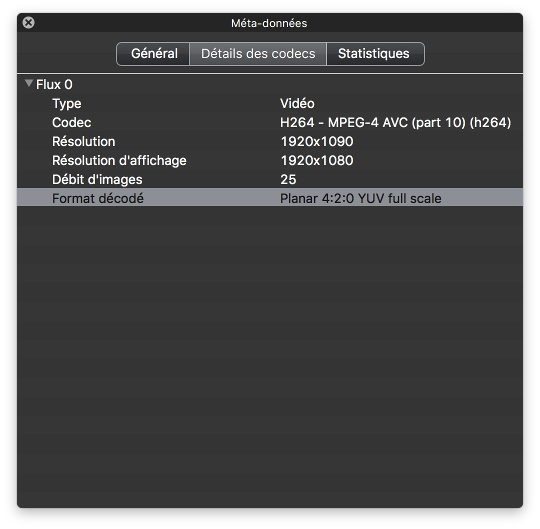Switch to the Général tab
The image size is (540, 529).
point(153,54)
